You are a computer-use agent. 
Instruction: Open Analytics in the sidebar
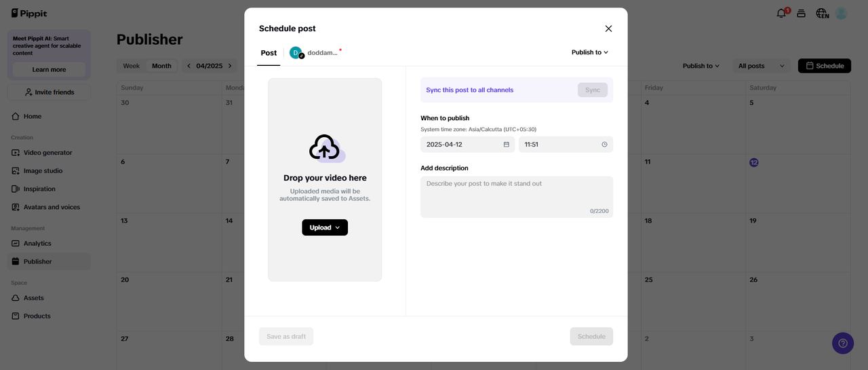[x=49, y=243]
